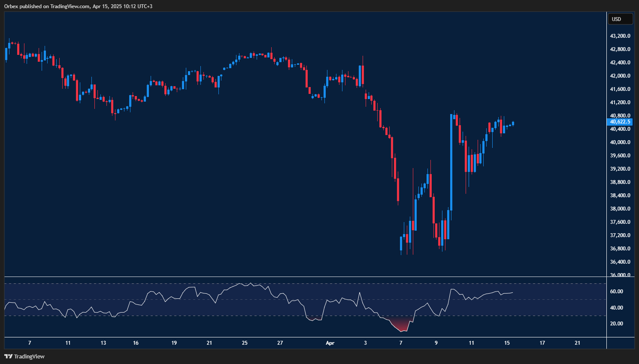Screen dimensions: 639x364
Task: Click the RSI indicator pane
Action: (x=300, y=307)
